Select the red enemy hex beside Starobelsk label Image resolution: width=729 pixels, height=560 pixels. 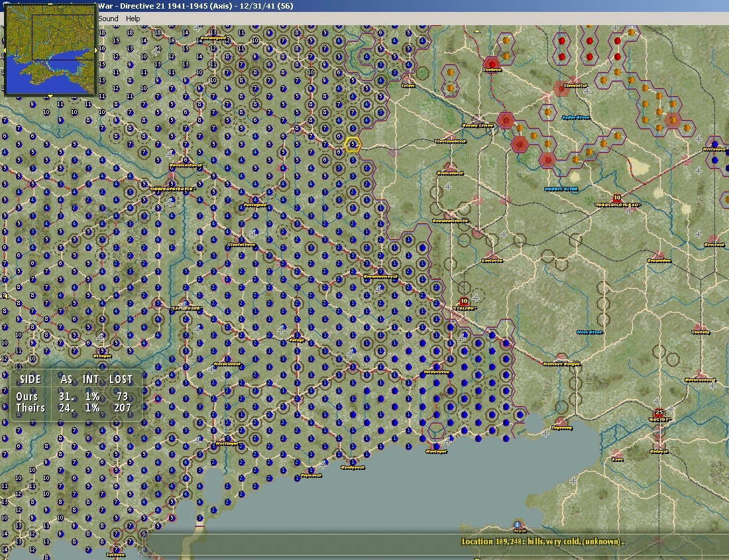coord(561,88)
